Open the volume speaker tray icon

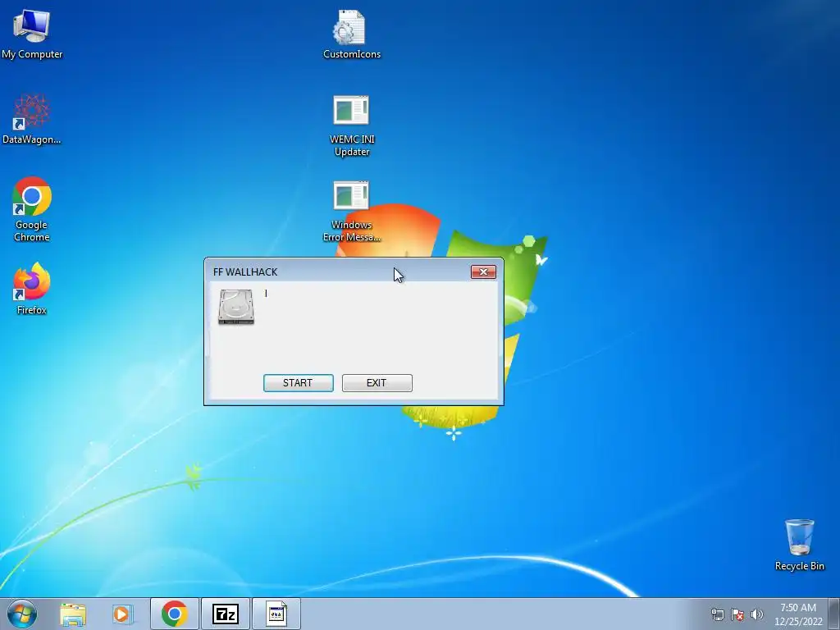(757, 614)
